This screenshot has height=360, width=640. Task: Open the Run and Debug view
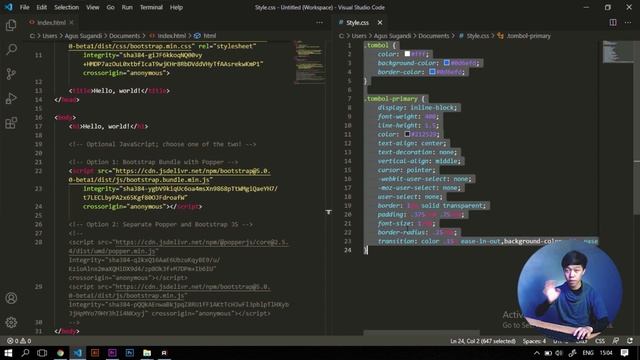pos(11,98)
